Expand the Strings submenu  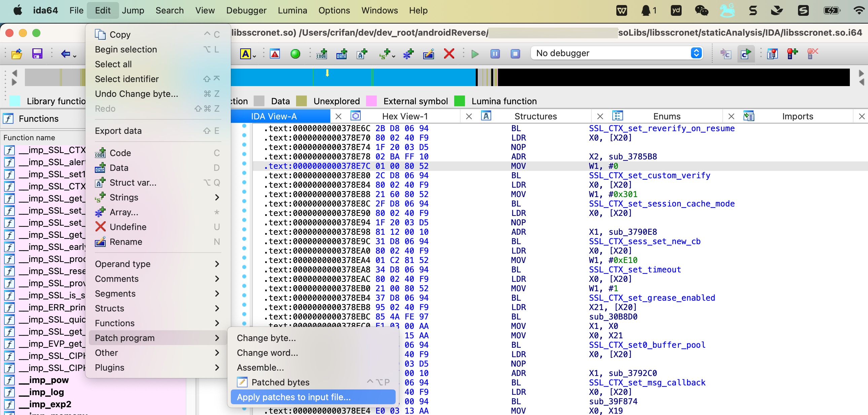(158, 197)
